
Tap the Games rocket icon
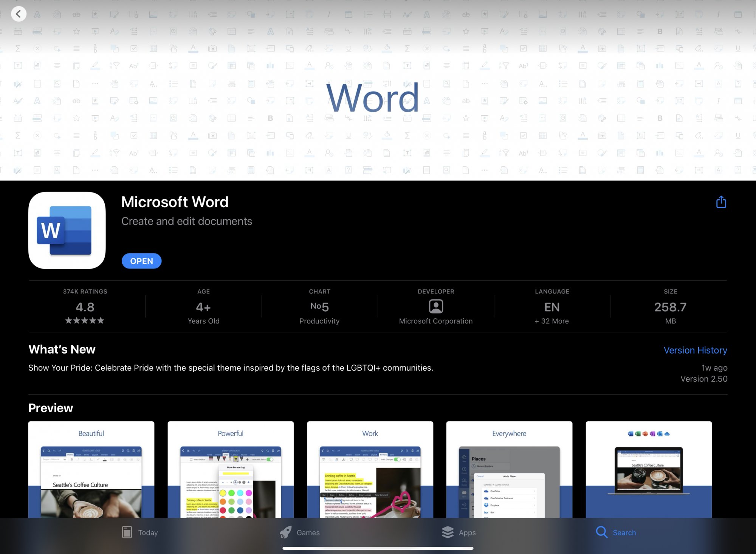tap(285, 532)
